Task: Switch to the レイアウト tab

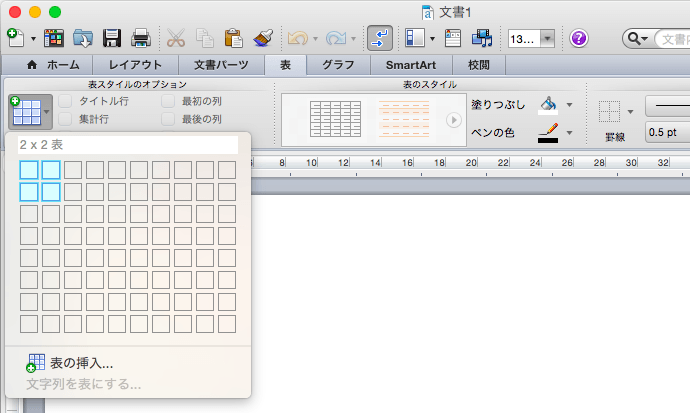Action: pyautogui.click(x=135, y=65)
